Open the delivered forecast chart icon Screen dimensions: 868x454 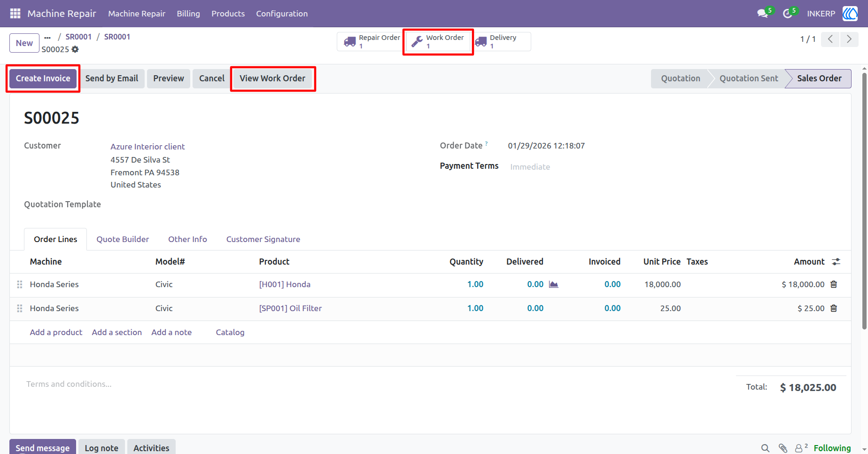coord(554,284)
